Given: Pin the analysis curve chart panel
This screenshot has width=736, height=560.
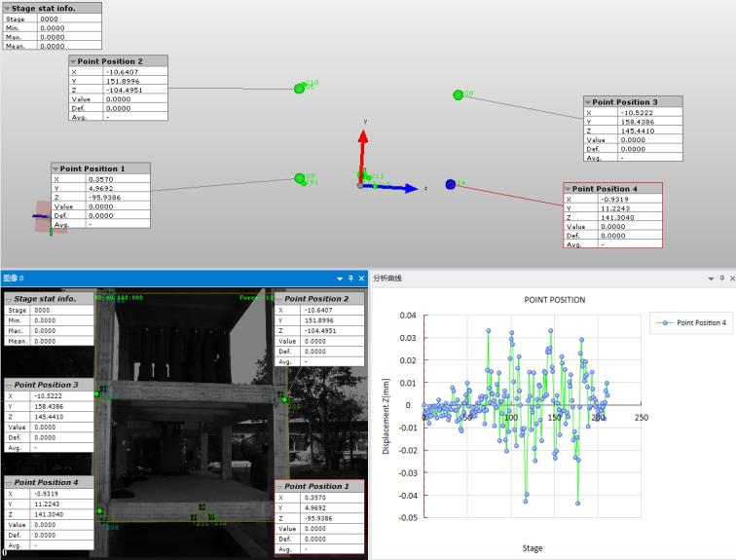Looking at the screenshot, I should [x=721, y=279].
